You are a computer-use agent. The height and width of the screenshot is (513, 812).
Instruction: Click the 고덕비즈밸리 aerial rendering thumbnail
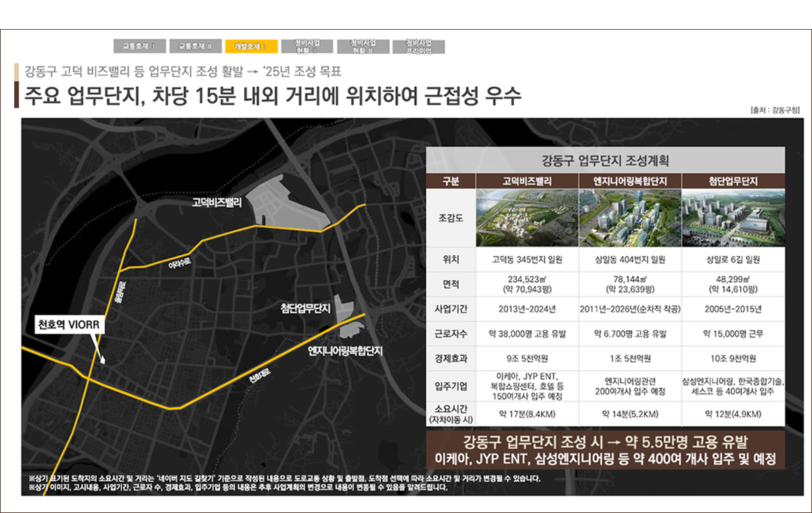528,218
